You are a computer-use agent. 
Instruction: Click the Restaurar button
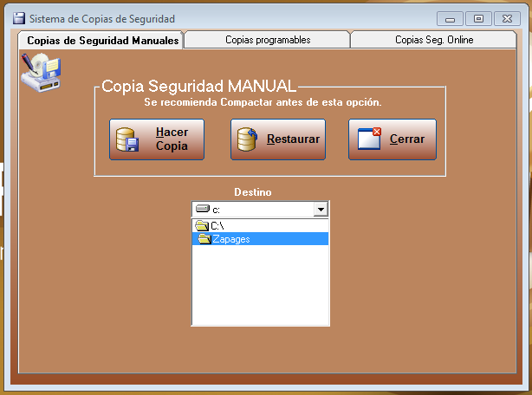point(278,139)
